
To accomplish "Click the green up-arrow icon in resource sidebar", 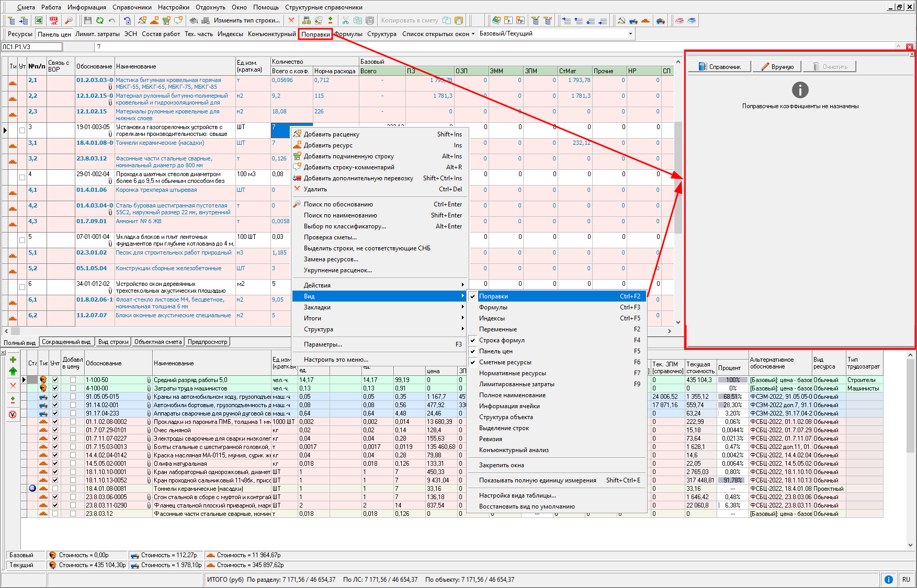I will coord(13,372).
